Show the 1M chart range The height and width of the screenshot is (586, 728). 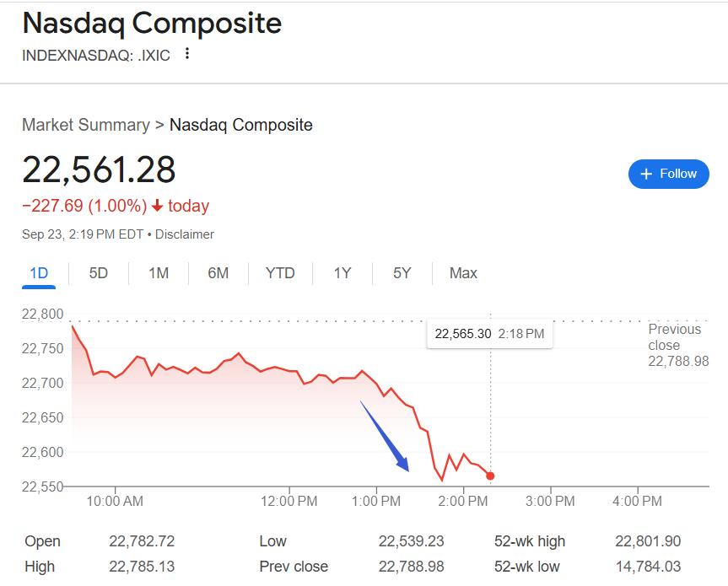(159, 273)
